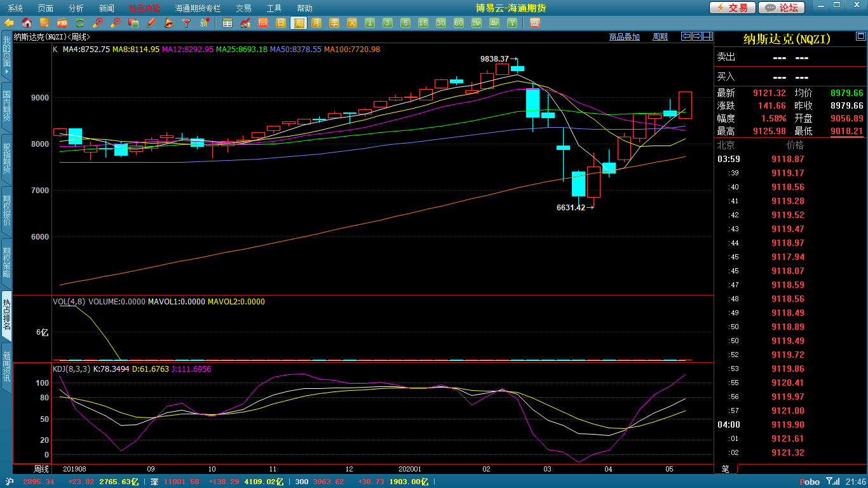Click the 论坛 forum button
Viewport: 868px width, 488px height.
pos(782,8)
